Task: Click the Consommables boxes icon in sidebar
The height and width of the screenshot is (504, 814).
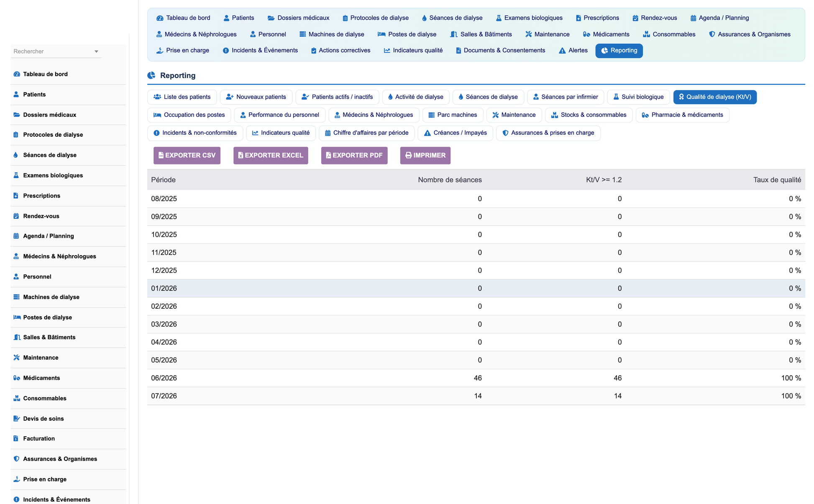Action: (17, 398)
